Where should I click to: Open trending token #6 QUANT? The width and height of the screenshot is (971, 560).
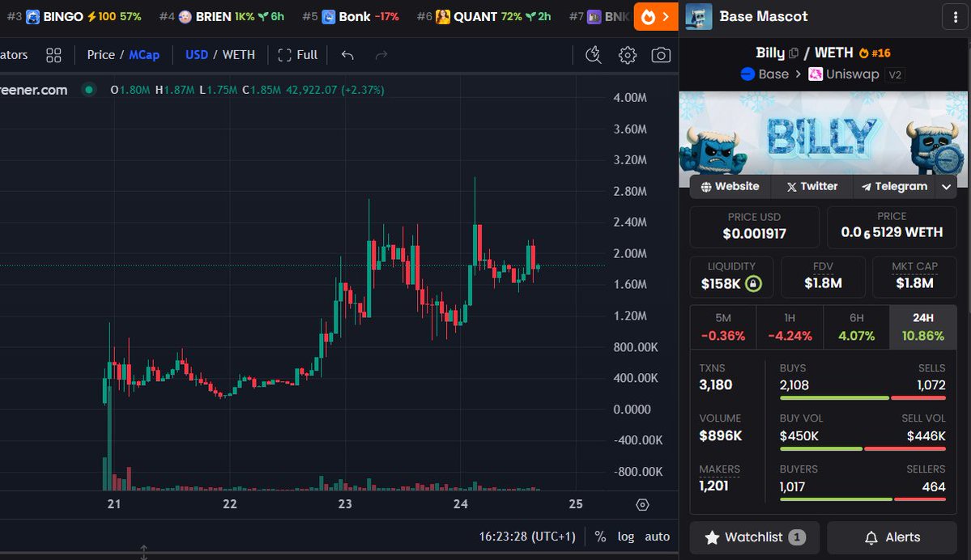(483, 17)
